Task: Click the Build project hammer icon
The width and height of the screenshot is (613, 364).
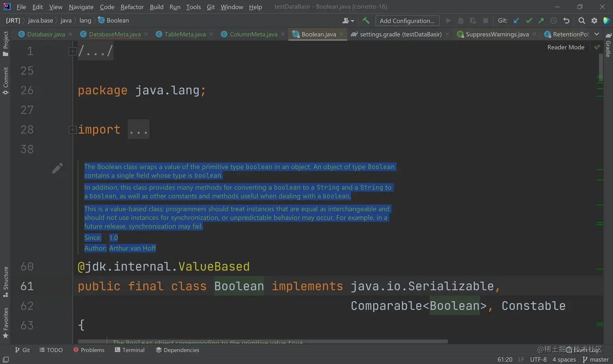Action: coord(366,21)
